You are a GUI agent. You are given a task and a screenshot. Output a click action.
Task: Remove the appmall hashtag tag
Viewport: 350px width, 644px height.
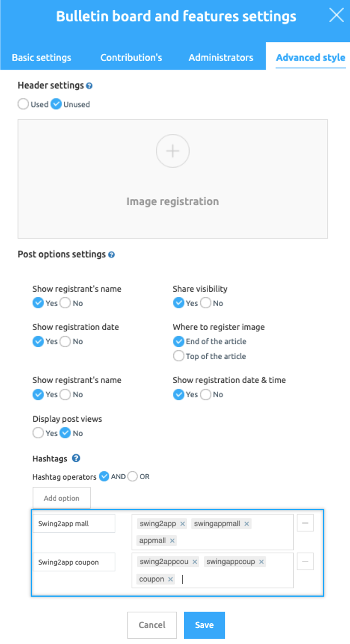tap(172, 541)
